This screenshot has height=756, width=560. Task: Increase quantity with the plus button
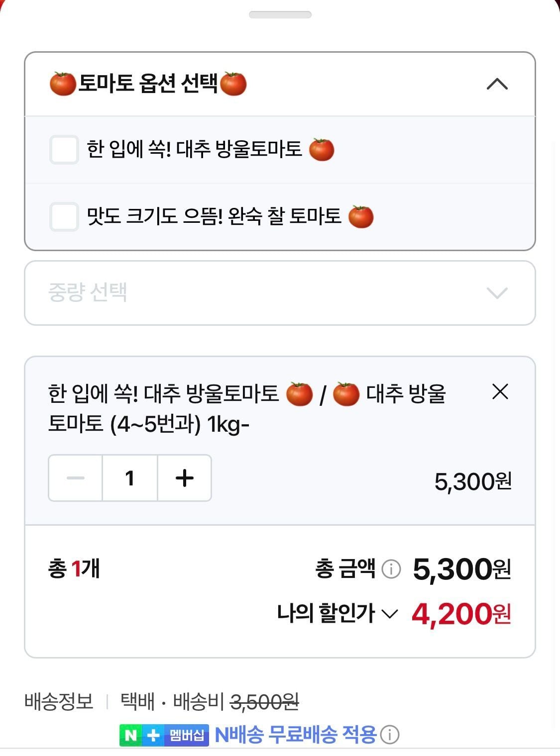pyautogui.click(x=184, y=478)
